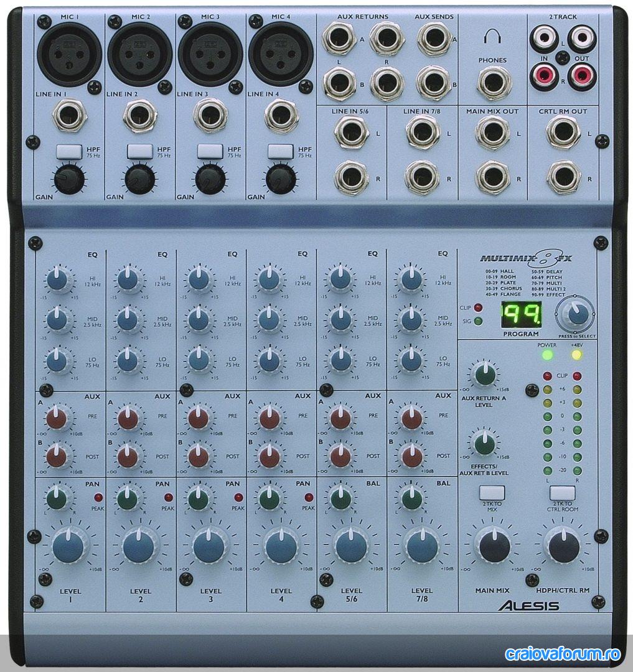Click the PEAK LED on channel 4
This screenshot has width=633, height=672.
(309, 498)
